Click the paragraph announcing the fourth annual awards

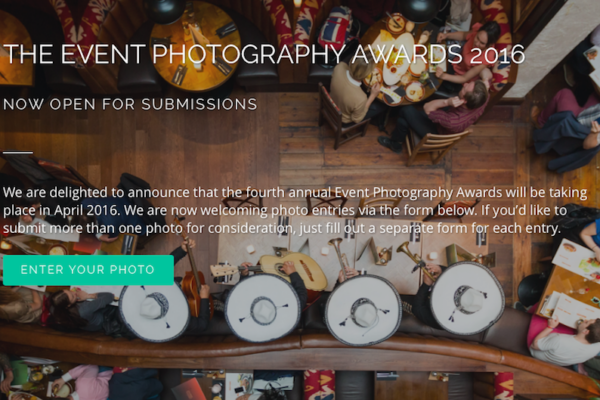(x=295, y=210)
